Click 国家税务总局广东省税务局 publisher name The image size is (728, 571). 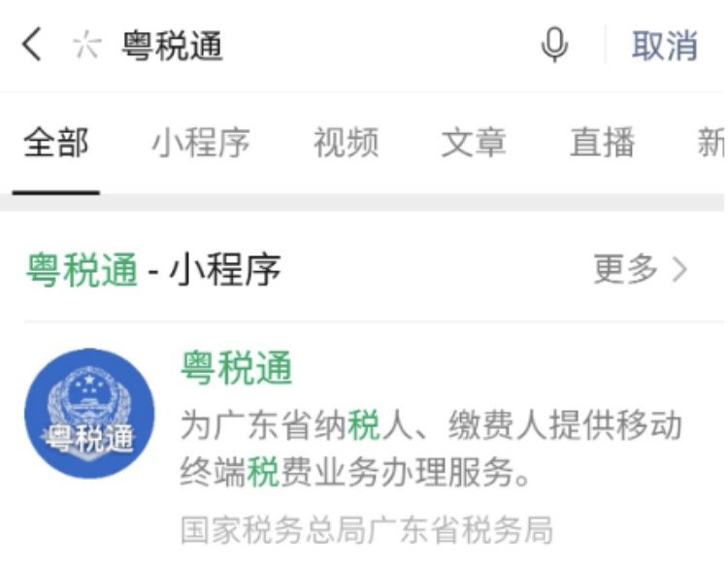click(x=367, y=529)
